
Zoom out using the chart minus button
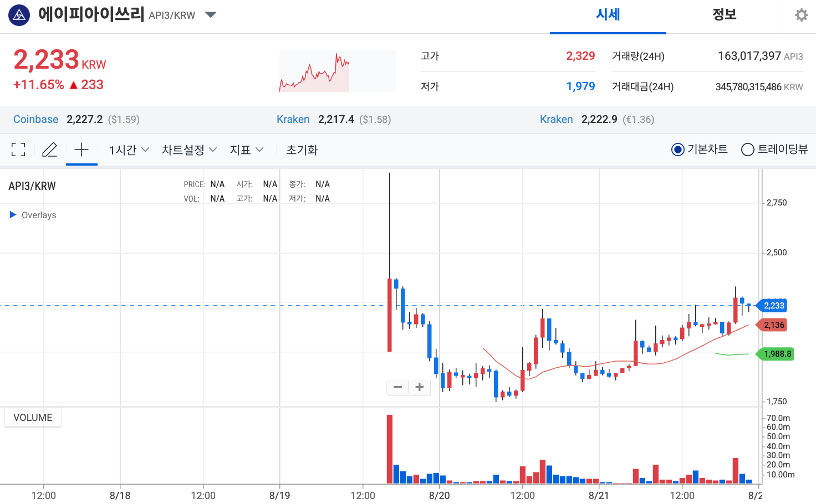click(x=397, y=387)
